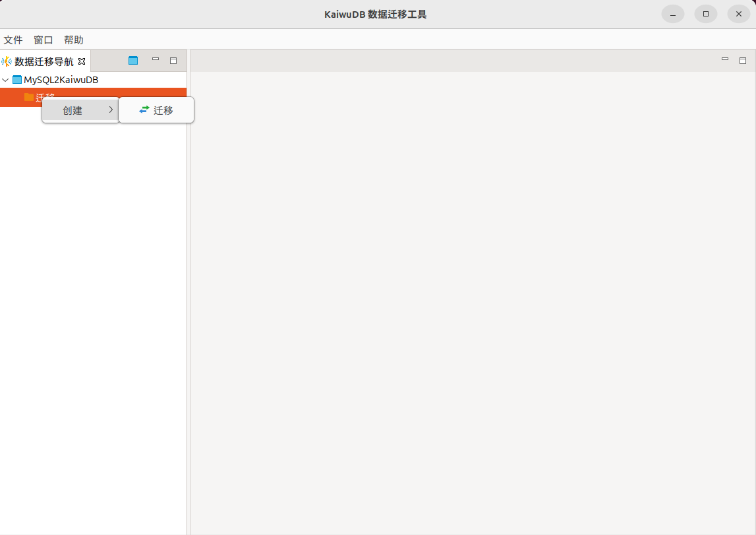Viewport: 756px width, 535px height.
Task: Maximize the 数据迁移导航 navigator panel
Action: [173, 61]
